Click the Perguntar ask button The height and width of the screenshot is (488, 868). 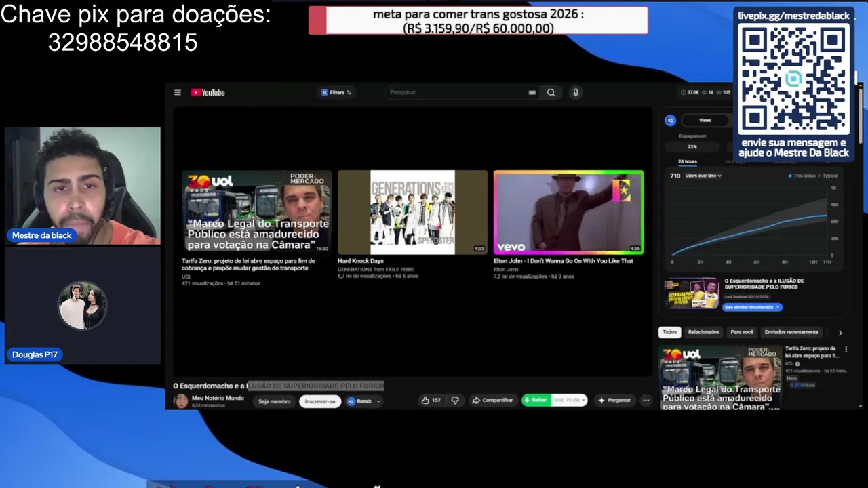614,400
